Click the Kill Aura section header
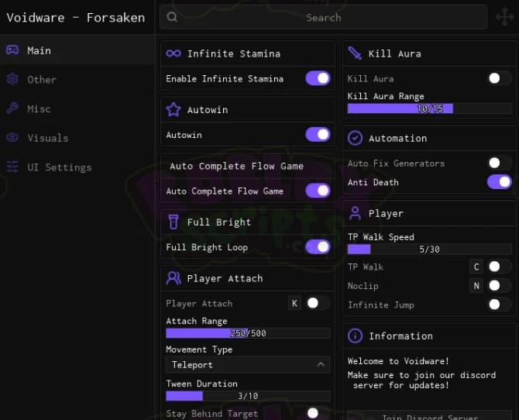The height and width of the screenshot is (420, 519). pos(429,53)
